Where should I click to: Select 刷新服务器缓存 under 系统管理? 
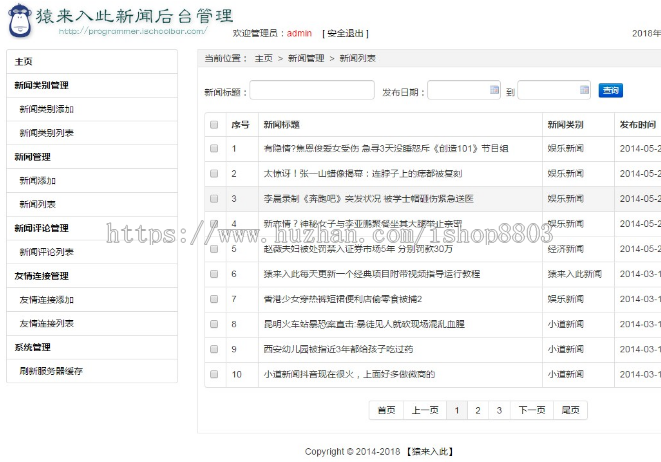(51, 371)
